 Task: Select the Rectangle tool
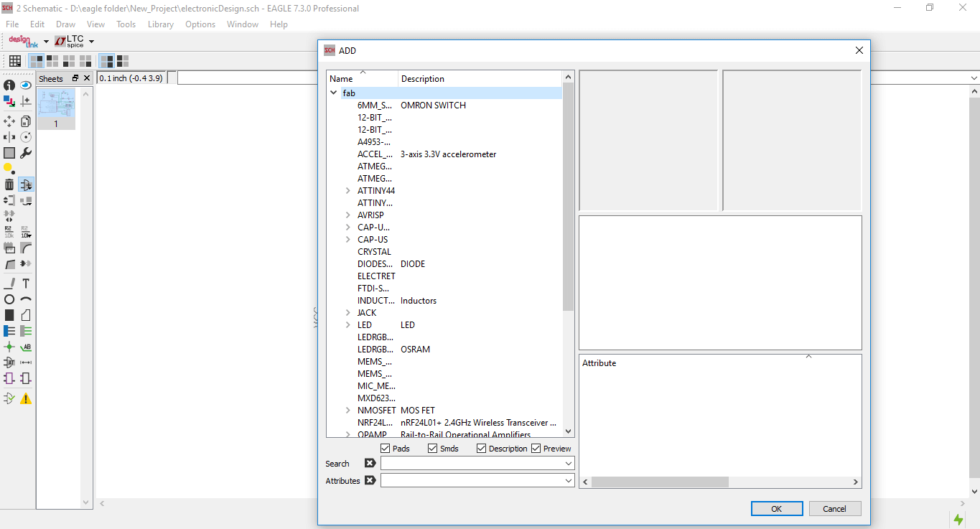click(9, 315)
